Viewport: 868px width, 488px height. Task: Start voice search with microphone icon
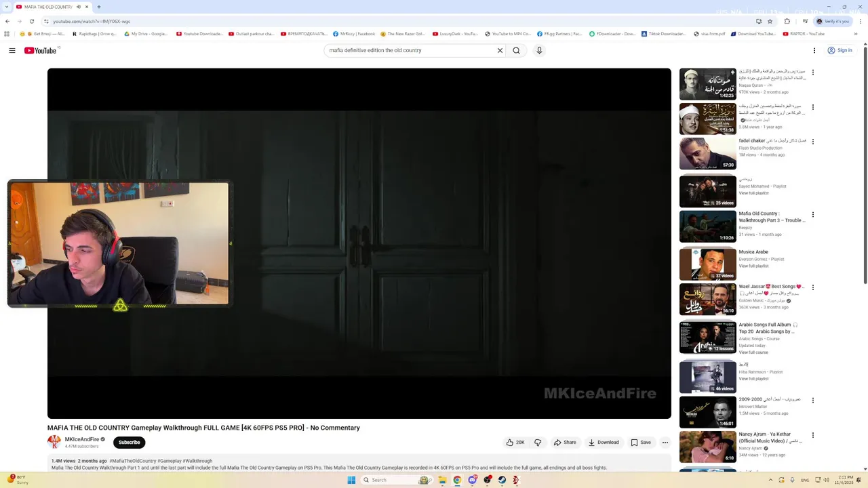(539, 50)
